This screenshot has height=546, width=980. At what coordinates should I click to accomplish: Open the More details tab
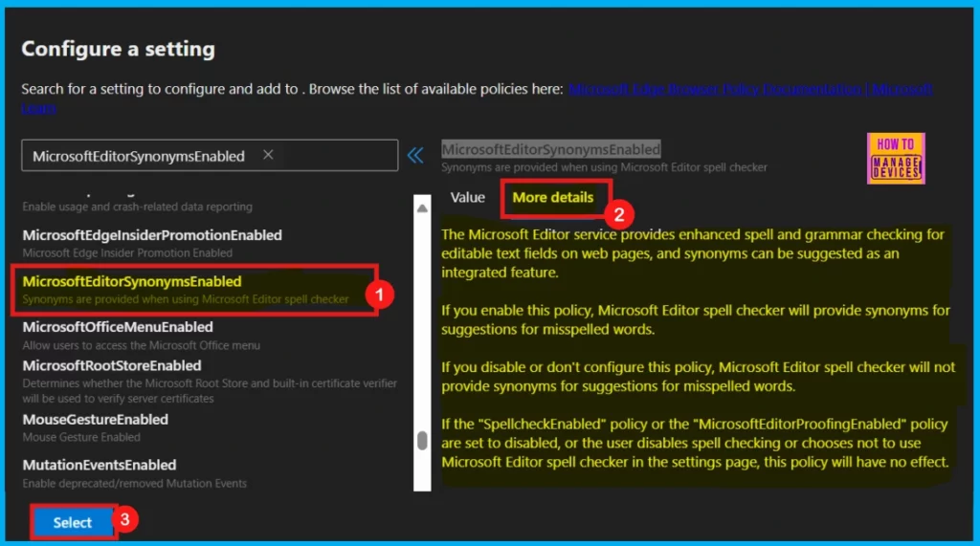pyautogui.click(x=553, y=197)
